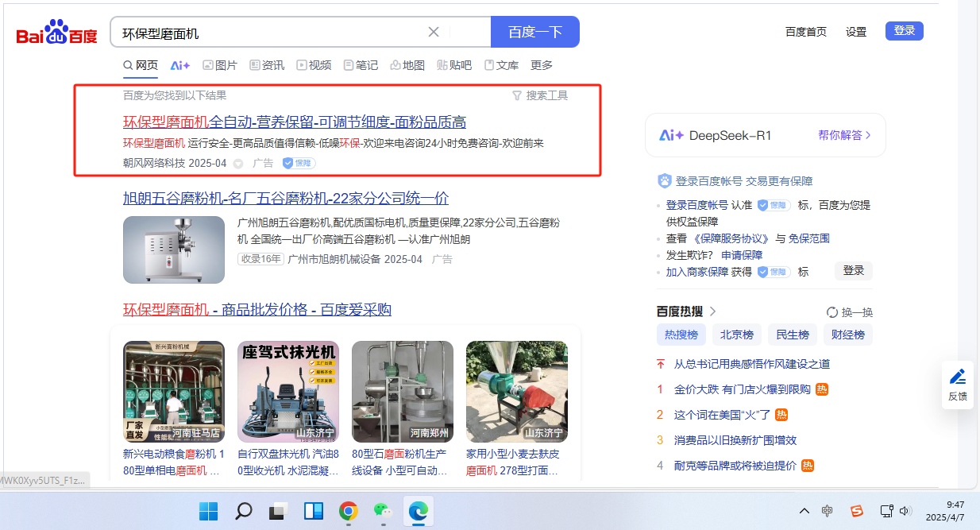Open the 河南驻马店 product image

click(174, 391)
